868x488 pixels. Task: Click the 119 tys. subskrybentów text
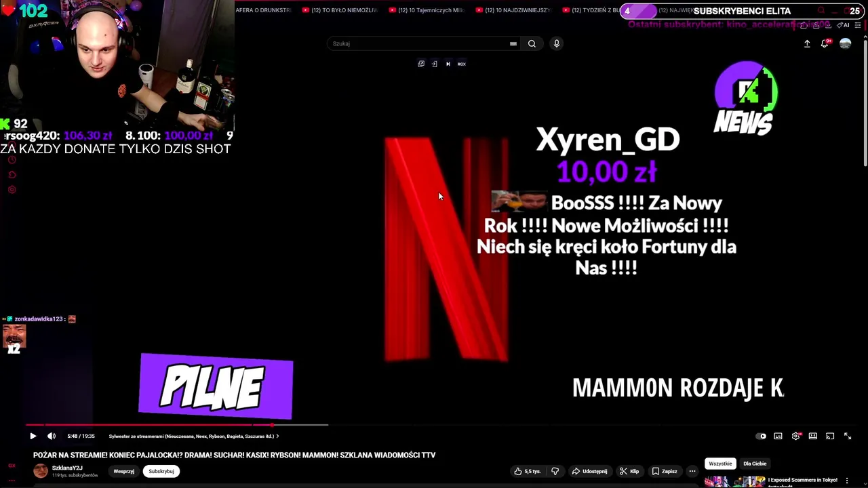coord(75,475)
